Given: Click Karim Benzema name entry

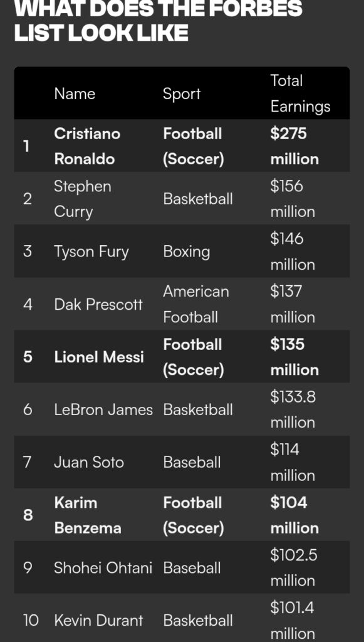Looking at the screenshot, I should (88, 515).
